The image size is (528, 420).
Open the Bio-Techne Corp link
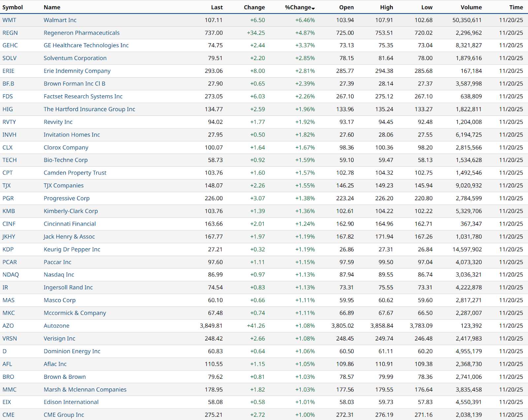click(66, 160)
